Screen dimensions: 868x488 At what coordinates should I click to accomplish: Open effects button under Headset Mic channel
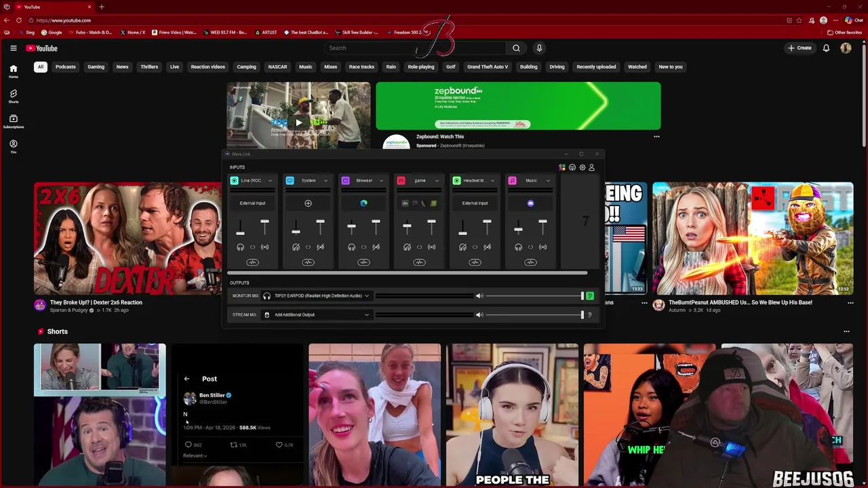[475, 262]
